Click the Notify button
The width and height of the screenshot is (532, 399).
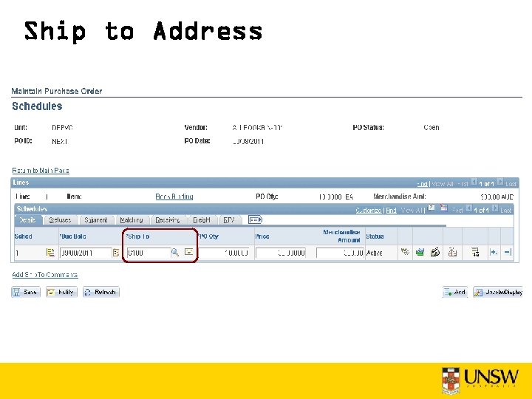(61, 292)
